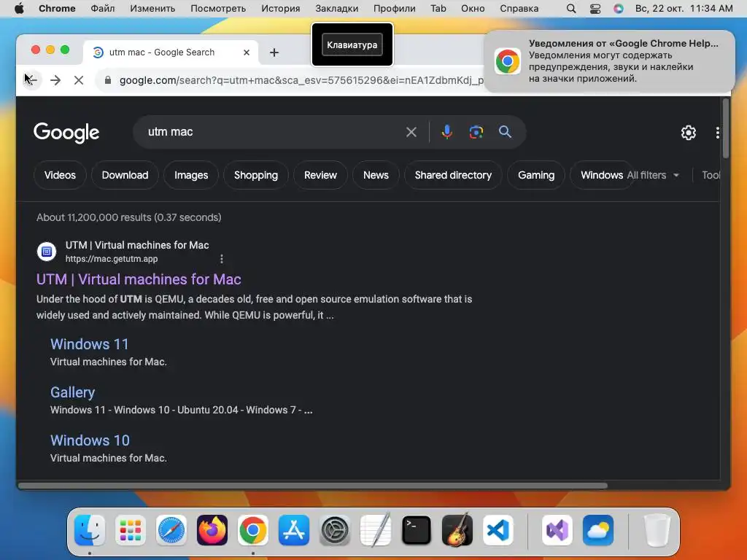Viewport: 747px width, 560px height.
Task: Click the Google logo
Action: click(x=66, y=133)
